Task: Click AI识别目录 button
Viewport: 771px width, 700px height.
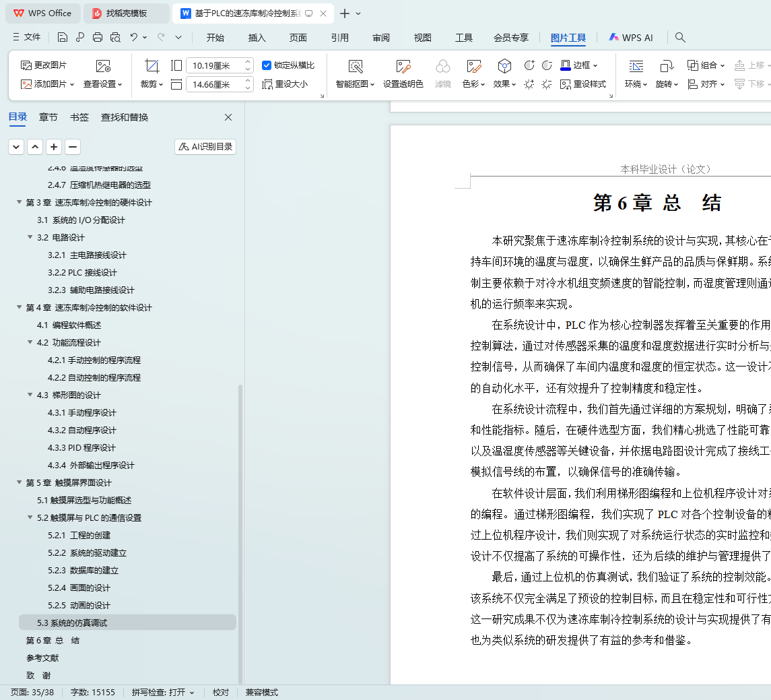Action: pos(205,147)
